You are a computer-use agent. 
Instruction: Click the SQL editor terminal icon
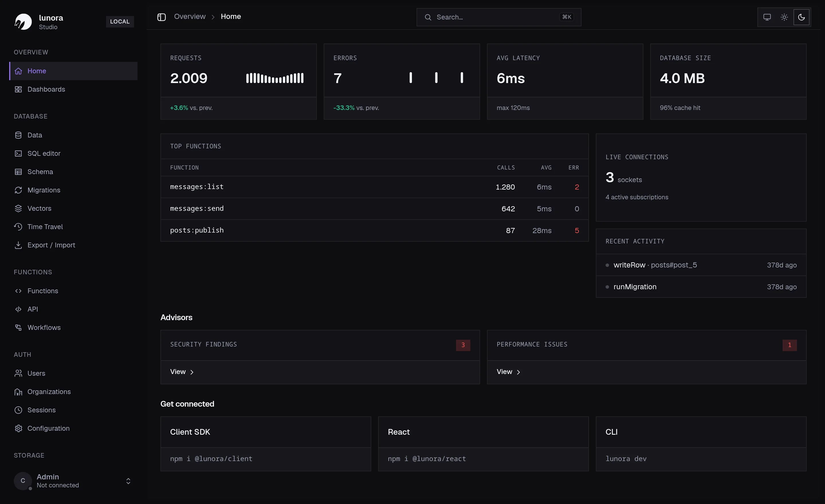point(18,153)
